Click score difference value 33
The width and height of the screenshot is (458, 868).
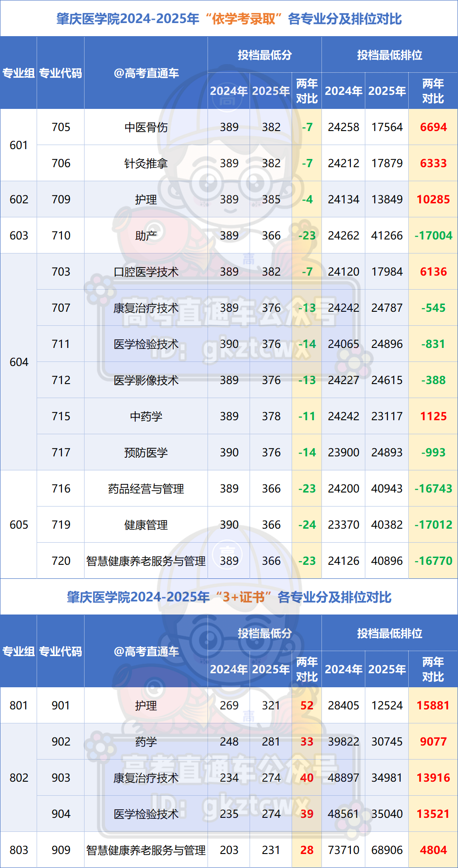[307, 741]
